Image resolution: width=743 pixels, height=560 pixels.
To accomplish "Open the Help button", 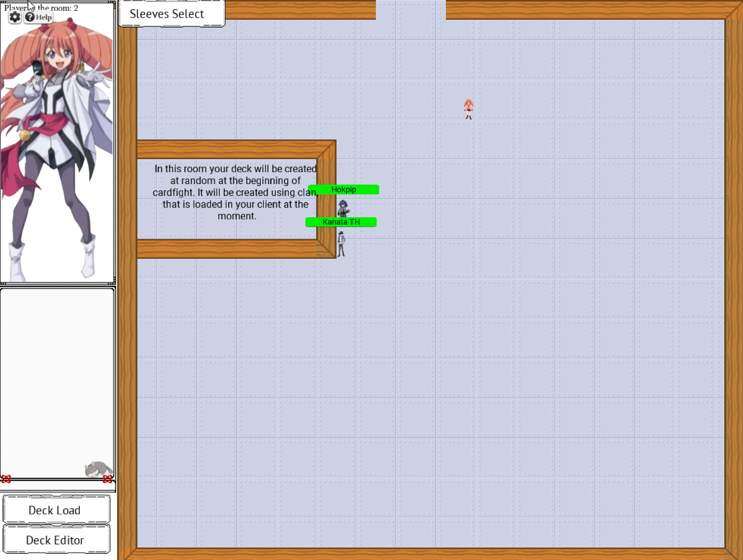I will click(x=39, y=17).
